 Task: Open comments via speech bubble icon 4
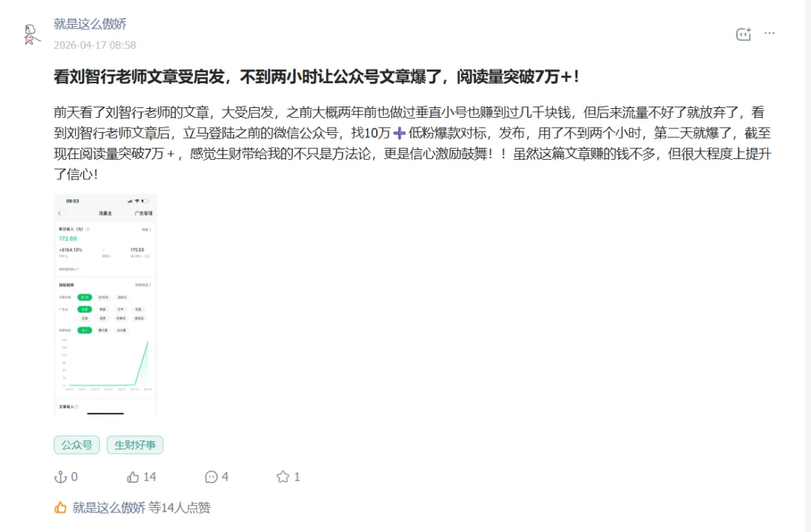pyautogui.click(x=211, y=476)
